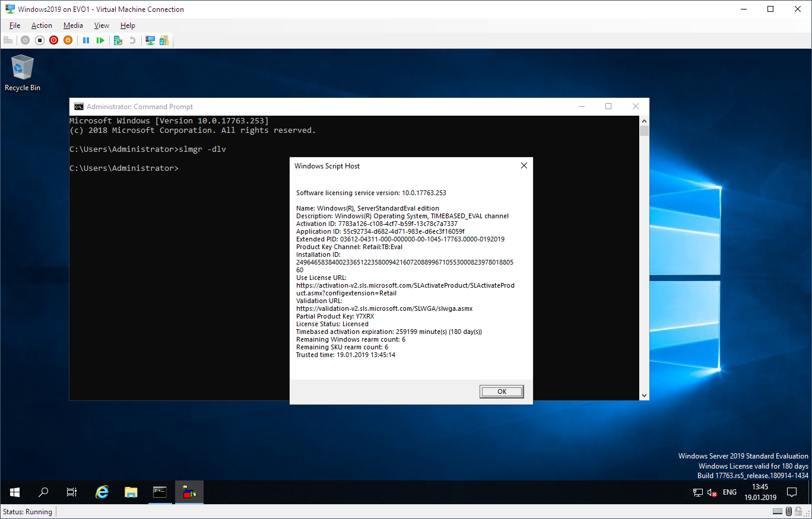The height and width of the screenshot is (519, 812).
Task: Open File Explorer from the taskbar
Action: [x=131, y=492]
